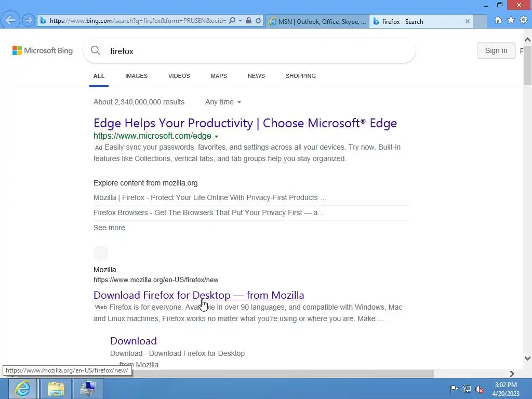Switch to IMAGES results
The height and width of the screenshot is (399, 532).
[x=137, y=76]
